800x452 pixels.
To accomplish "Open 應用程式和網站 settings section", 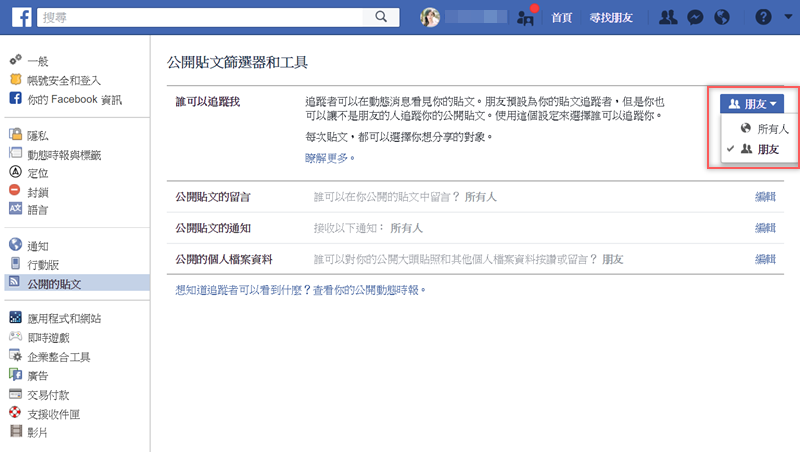I will click(64, 319).
